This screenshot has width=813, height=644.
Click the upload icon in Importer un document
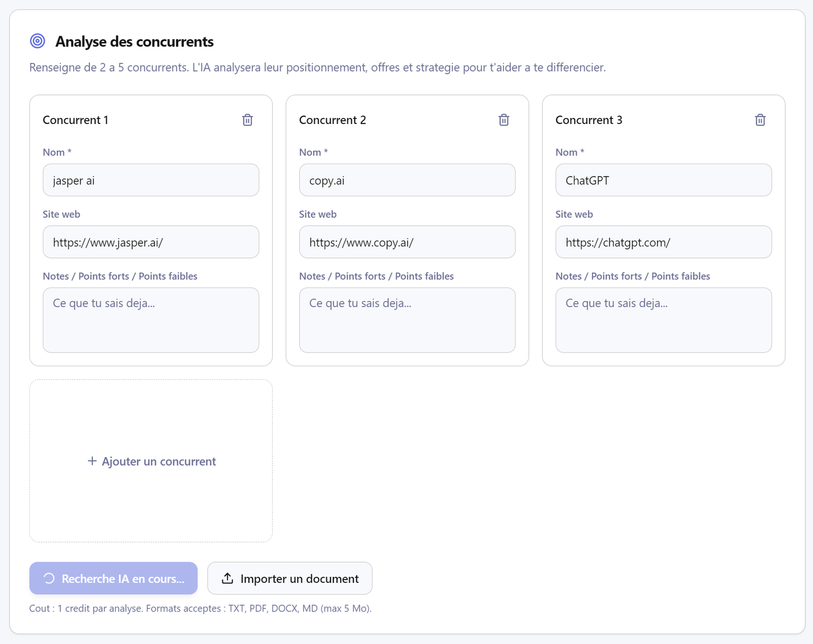coord(228,578)
